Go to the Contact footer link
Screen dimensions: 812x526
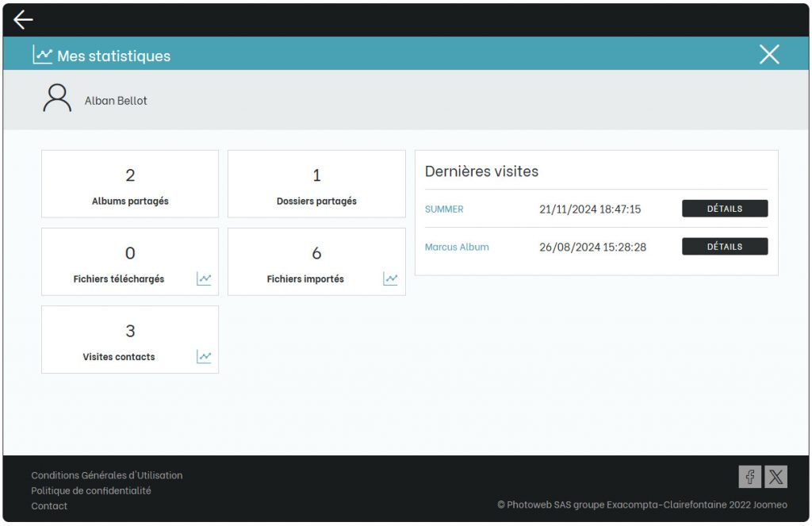49,505
